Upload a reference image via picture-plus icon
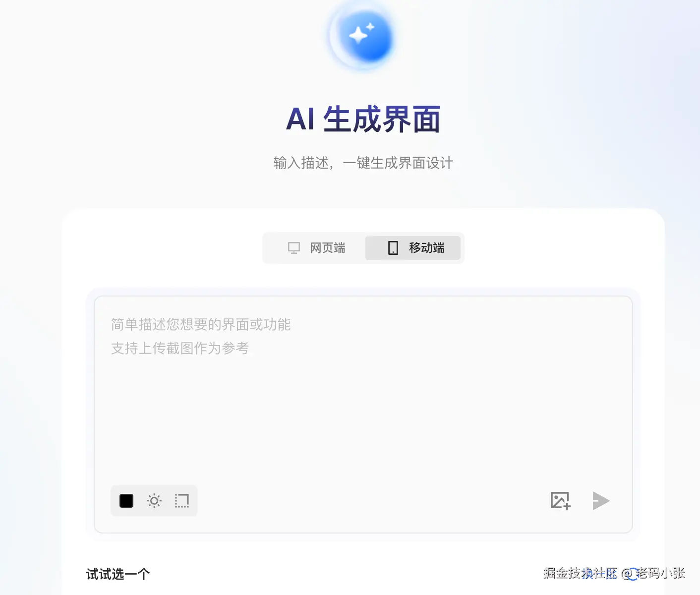 click(561, 500)
